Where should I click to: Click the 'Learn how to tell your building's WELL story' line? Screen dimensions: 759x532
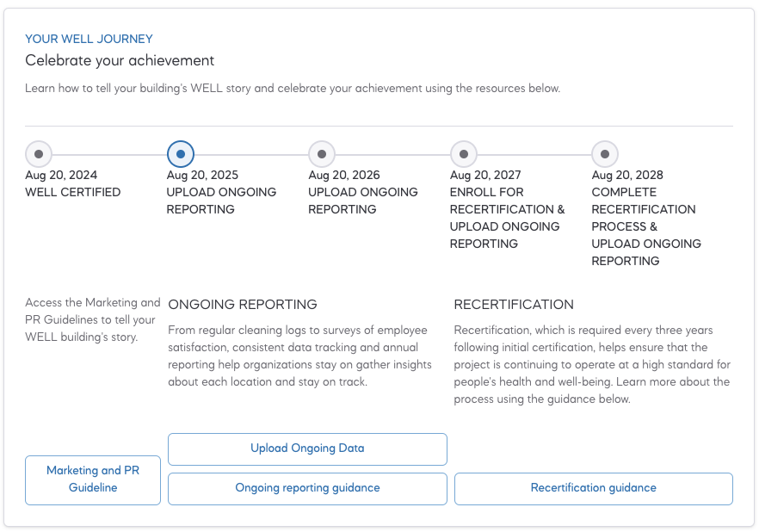click(293, 89)
